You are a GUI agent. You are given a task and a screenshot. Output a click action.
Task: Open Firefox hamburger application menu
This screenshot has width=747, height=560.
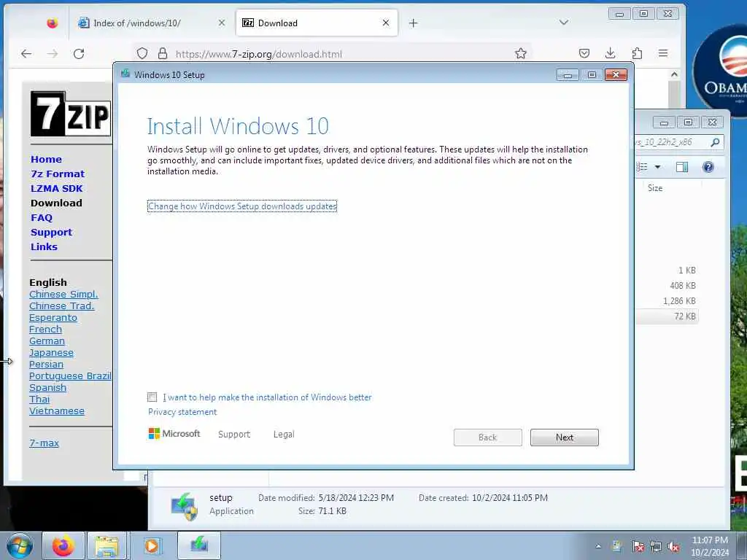(x=663, y=53)
